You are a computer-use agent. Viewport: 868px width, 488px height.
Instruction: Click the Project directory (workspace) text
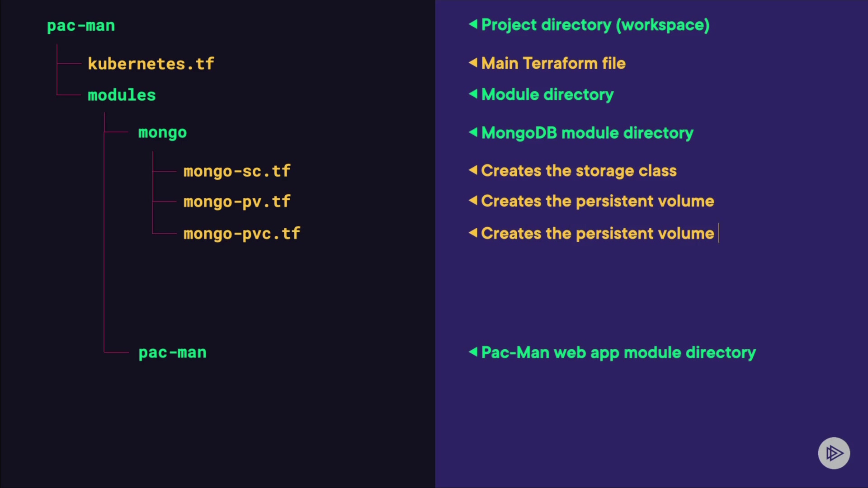pyautogui.click(x=595, y=25)
